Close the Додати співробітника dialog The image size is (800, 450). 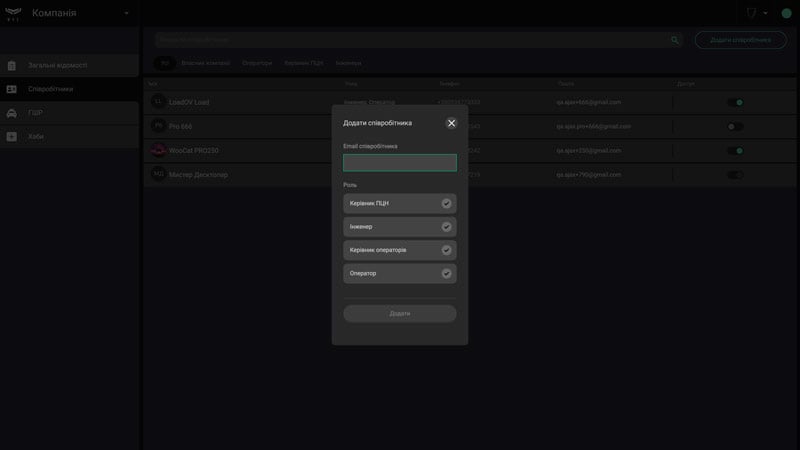point(451,123)
